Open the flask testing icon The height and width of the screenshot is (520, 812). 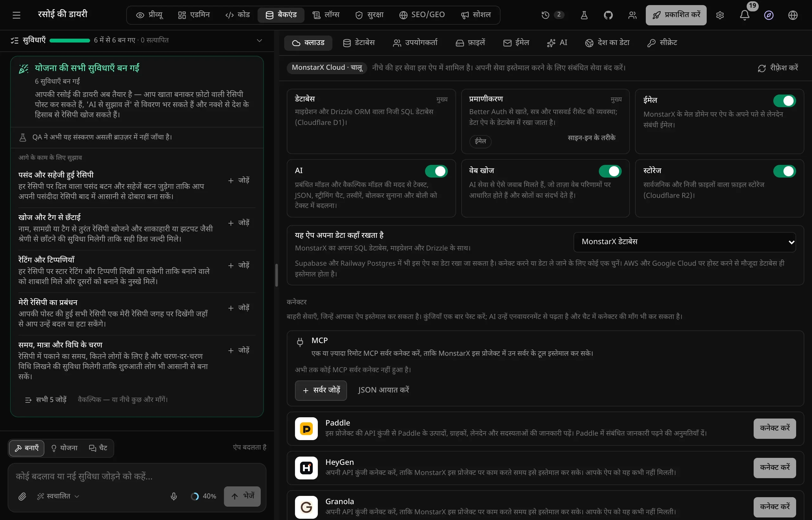pos(584,15)
